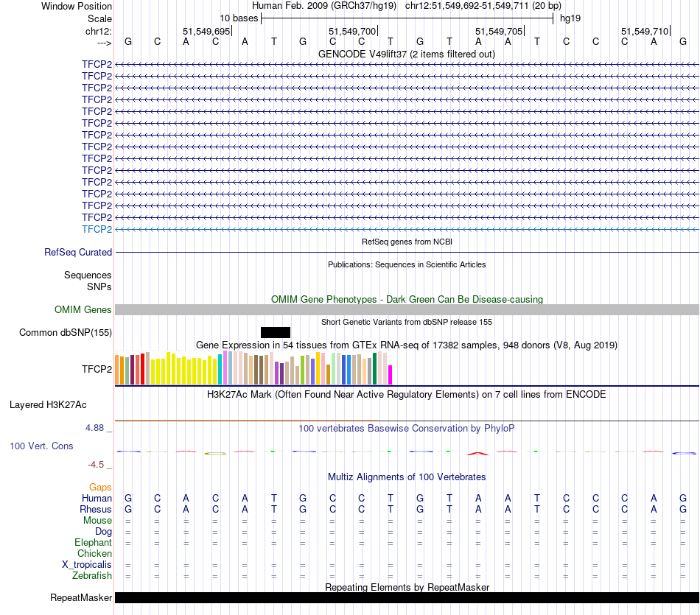Open the GENCODE V49lift37 track title

tap(407, 54)
